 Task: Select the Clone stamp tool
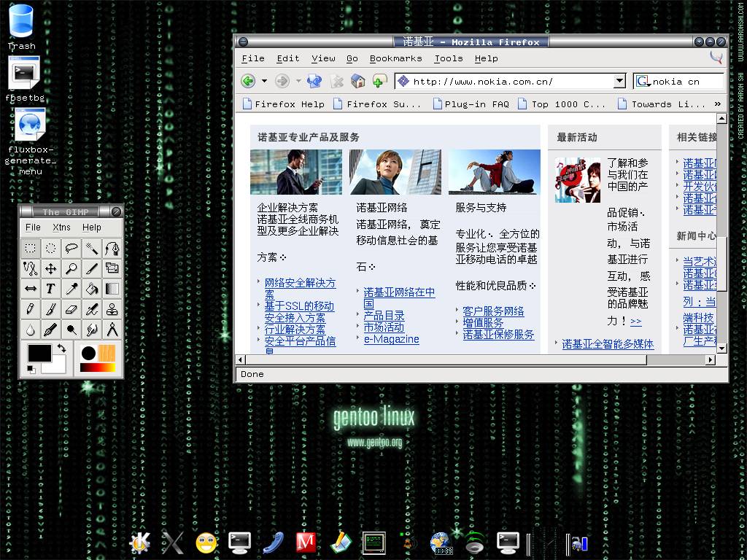pyautogui.click(x=112, y=309)
